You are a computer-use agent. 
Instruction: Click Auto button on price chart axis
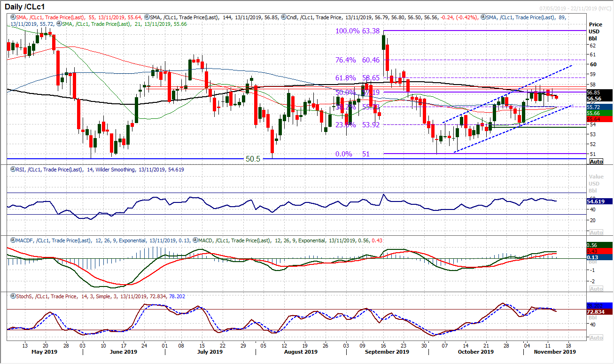[x=596, y=161]
